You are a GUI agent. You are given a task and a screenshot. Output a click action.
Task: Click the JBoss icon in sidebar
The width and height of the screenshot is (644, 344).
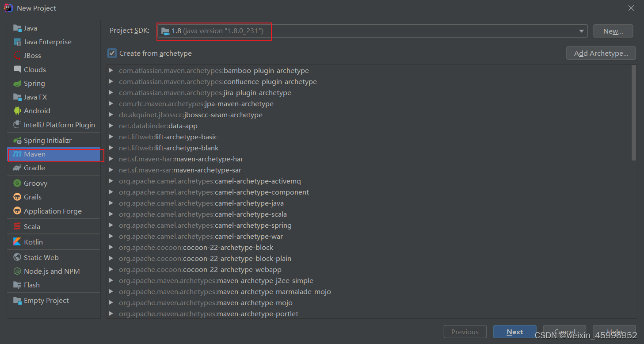(x=17, y=56)
